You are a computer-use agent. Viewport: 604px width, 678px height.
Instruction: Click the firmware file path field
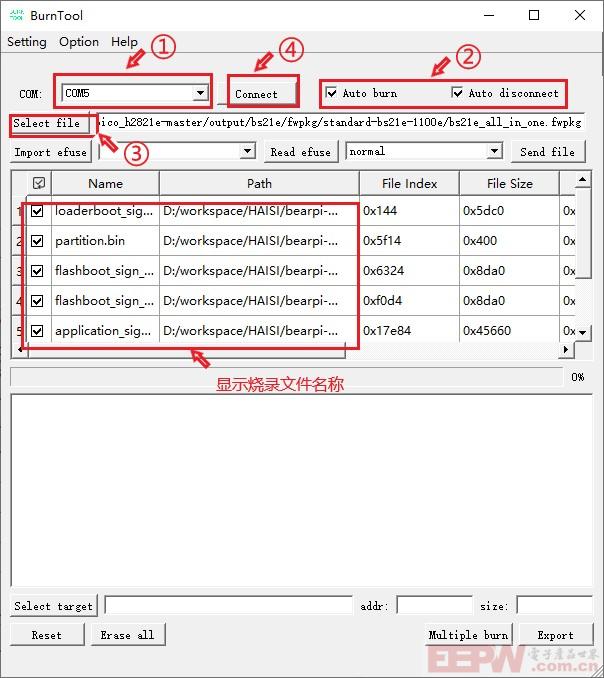(x=341, y=123)
